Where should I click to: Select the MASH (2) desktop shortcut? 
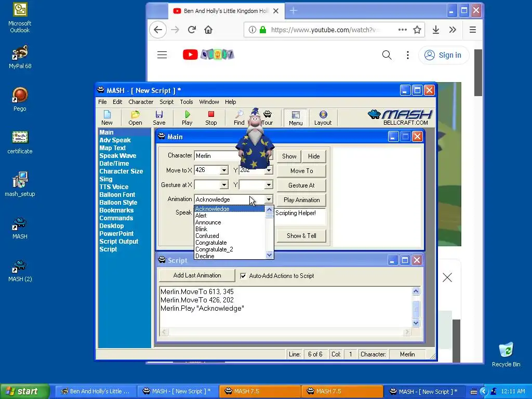(20, 271)
